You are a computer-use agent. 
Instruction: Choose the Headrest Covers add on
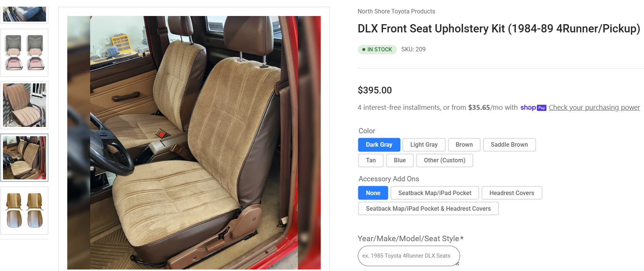point(512,193)
